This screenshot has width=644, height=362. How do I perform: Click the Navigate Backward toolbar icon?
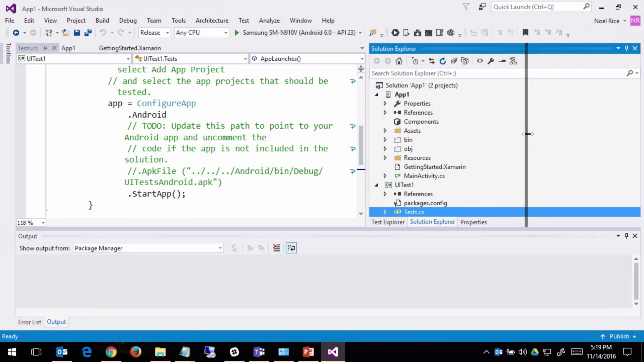click(16, 33)
